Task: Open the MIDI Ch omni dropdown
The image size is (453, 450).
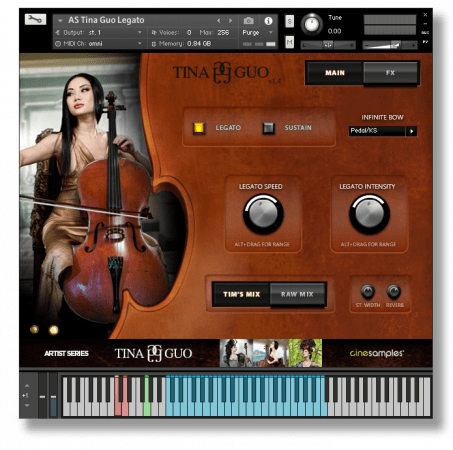Action: click(x=99, y=44)
